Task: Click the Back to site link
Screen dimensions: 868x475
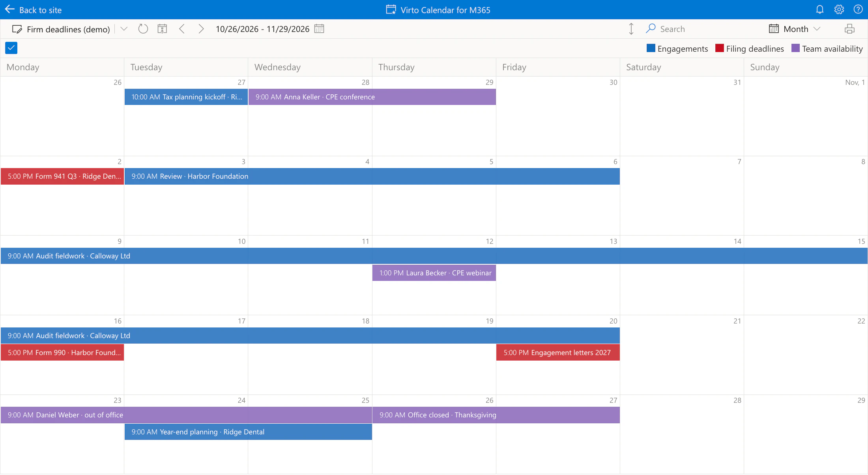Action: (x=41, y=10)
